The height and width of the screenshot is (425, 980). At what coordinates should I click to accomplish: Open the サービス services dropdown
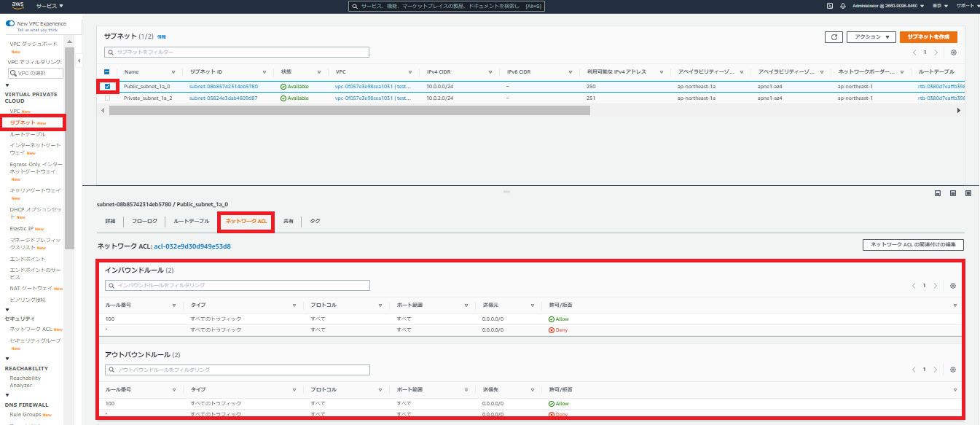click(x=50, y=6)
